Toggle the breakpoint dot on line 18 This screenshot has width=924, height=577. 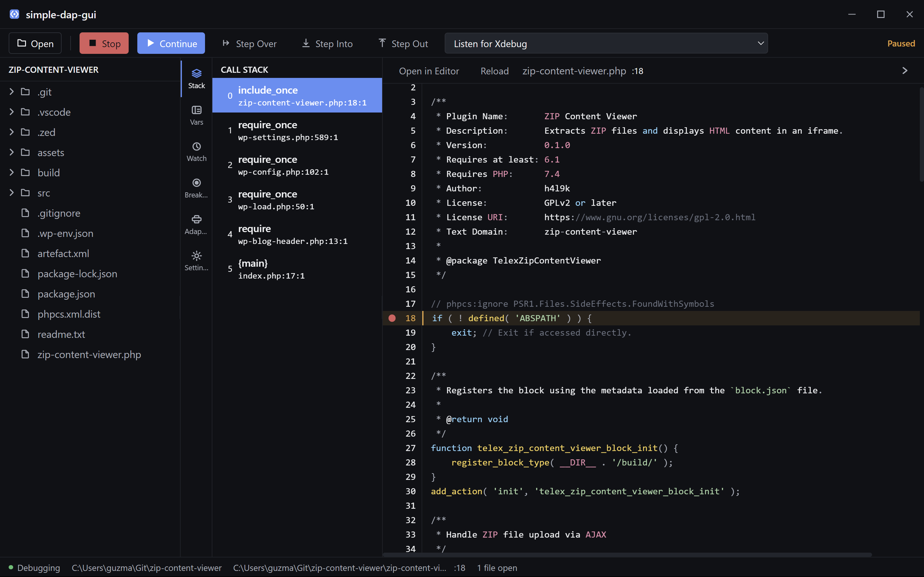point(392,318)
